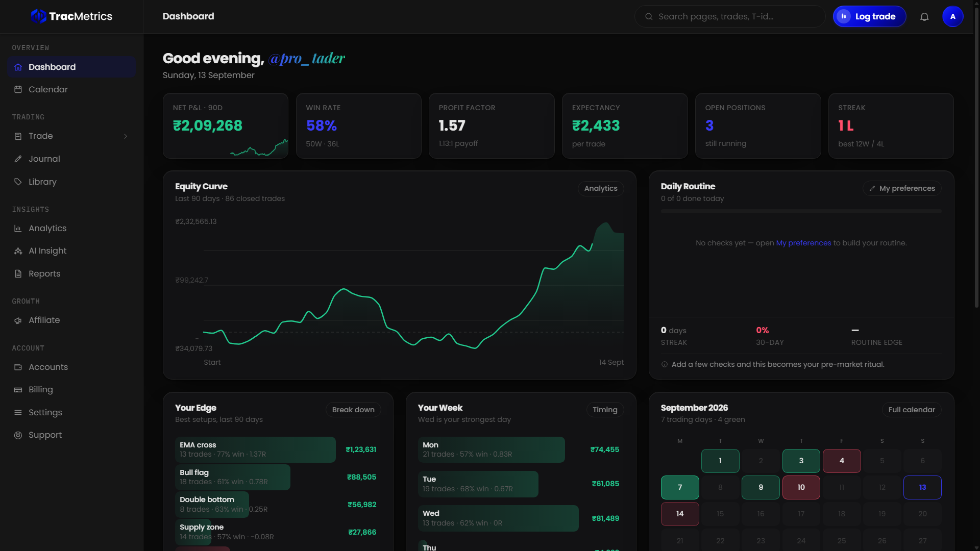Click Break down in Your Edge

click(353, 410)
